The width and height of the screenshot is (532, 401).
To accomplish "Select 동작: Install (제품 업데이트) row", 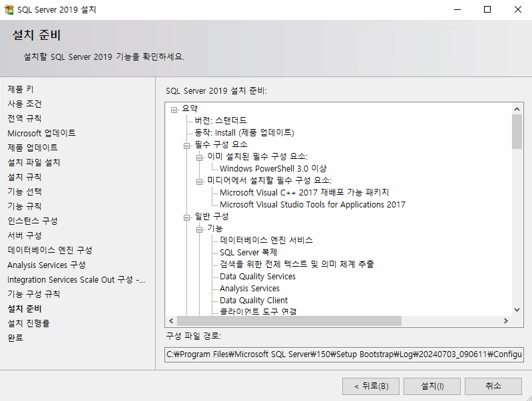I will (x=244, y=132).
